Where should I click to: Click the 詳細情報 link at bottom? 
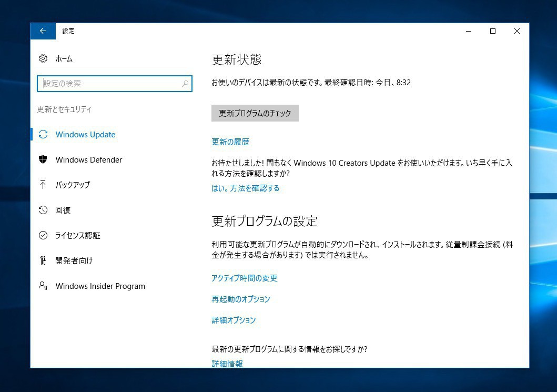coord(227,363)
